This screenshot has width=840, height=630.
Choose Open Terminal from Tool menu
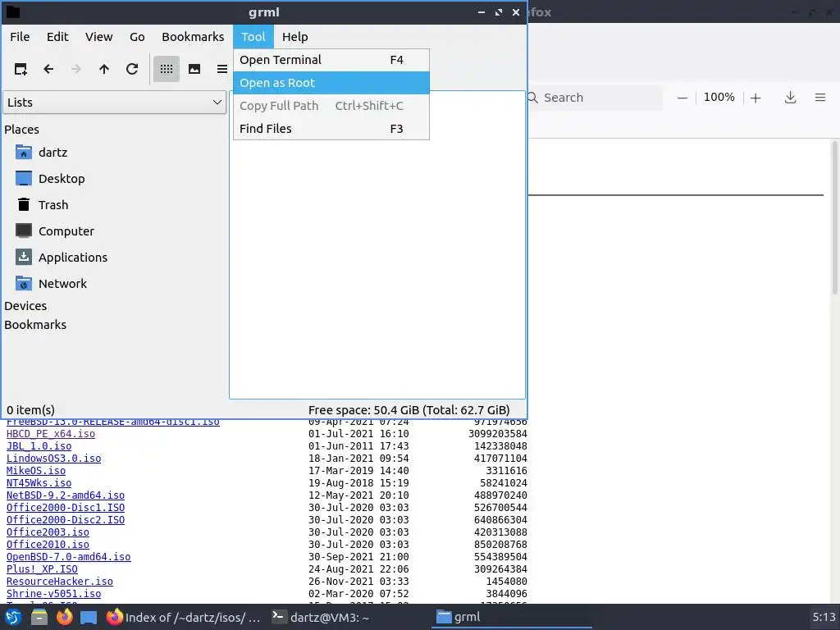coord(331,60)
